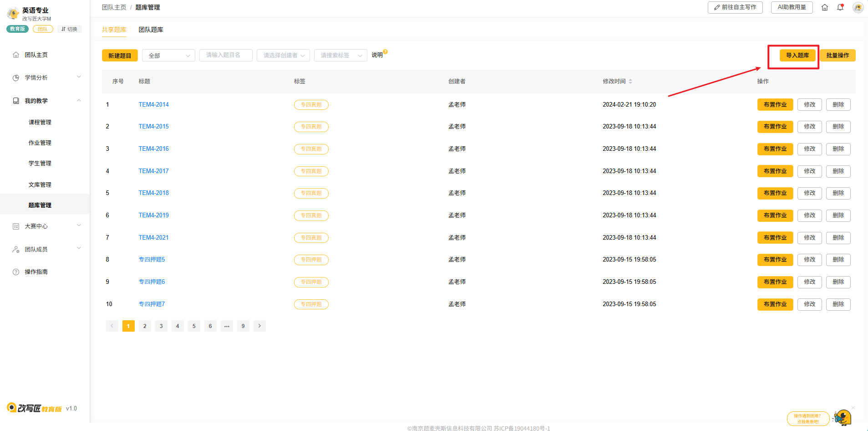Click the help question mark beside 说明
This screenshot has width=868, height=431.
[x=385, y=52]
